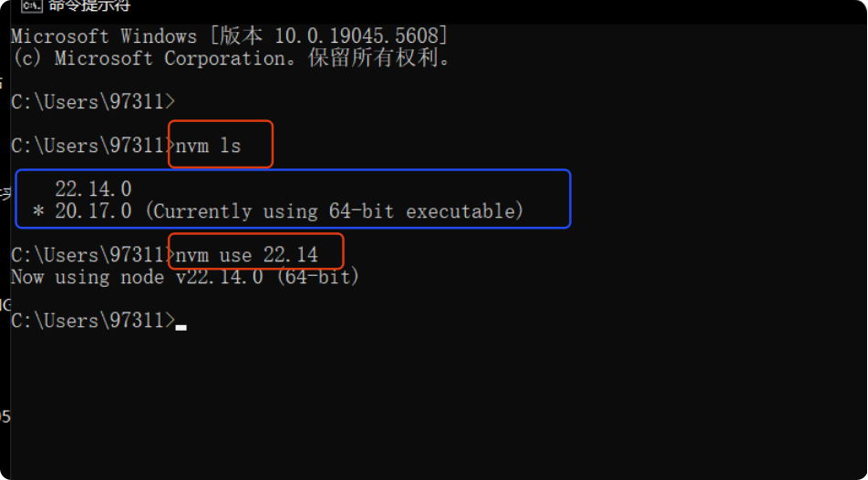The image size is (868, 480).
Task: Click the last C:\Users\97311> prompt path
Action: click(93, 321)
